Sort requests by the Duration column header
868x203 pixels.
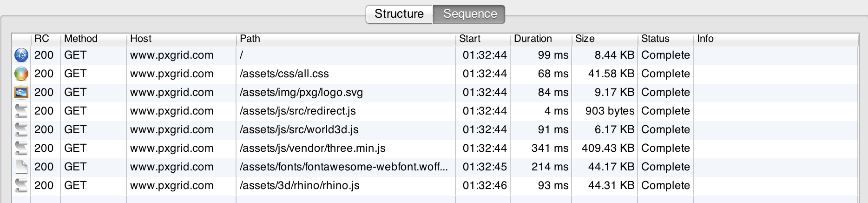541,39
